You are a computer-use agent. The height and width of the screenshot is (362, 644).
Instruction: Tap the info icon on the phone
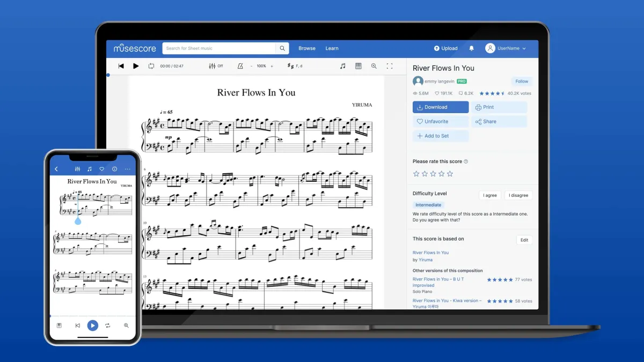[x=114, y=169]
